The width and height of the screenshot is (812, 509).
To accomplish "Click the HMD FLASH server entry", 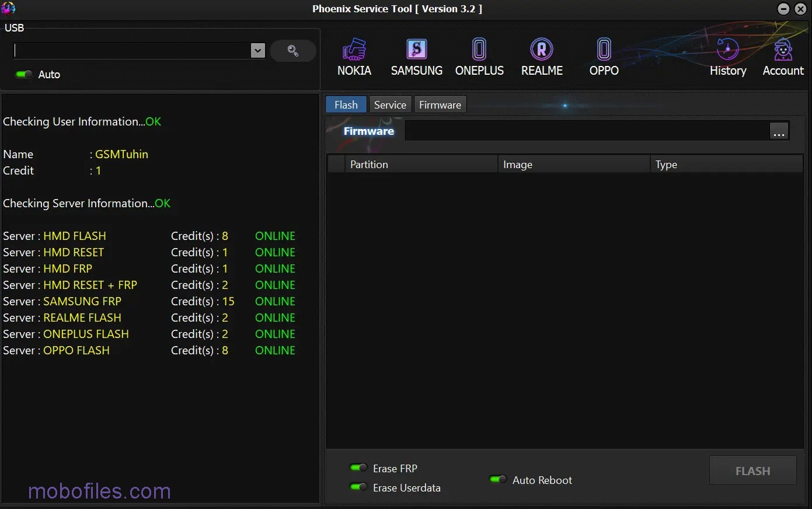I will tap(75, 236).
